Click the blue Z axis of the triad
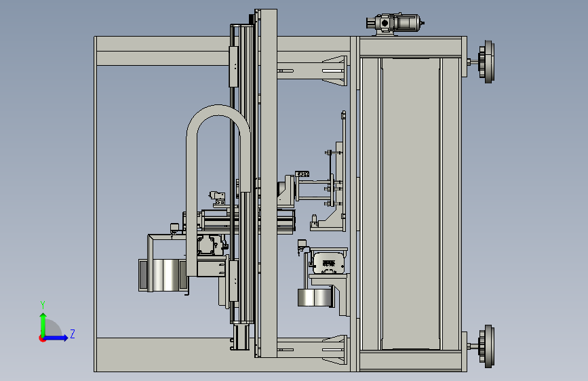 (x=56, y=338)
